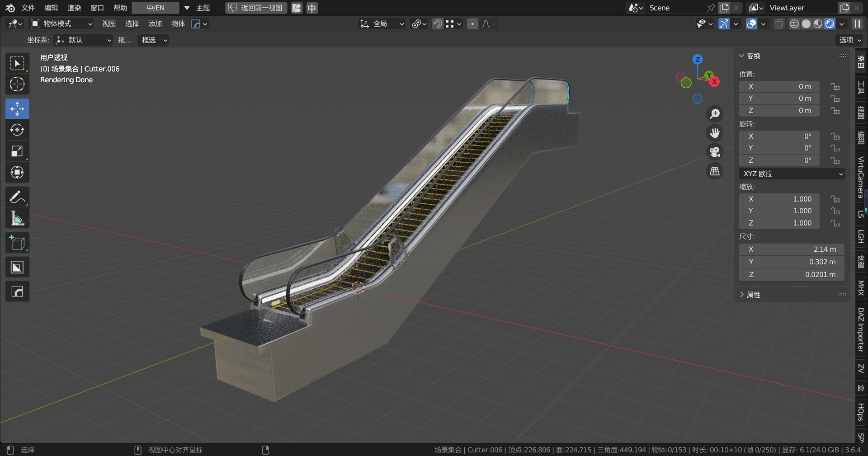The height and width of the screenshot is (456, 868).
Task: Click the new scene copy icon beside Scene
Action: 724,8
